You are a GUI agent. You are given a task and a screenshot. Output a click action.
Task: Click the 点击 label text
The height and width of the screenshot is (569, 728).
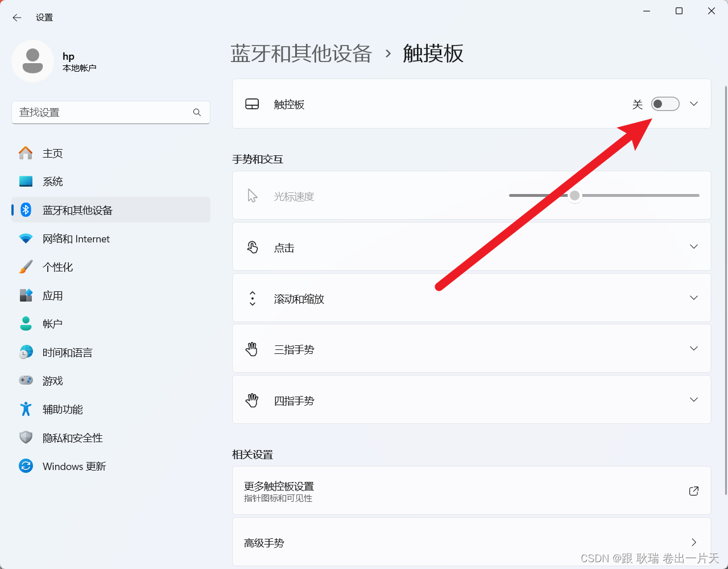284,248
